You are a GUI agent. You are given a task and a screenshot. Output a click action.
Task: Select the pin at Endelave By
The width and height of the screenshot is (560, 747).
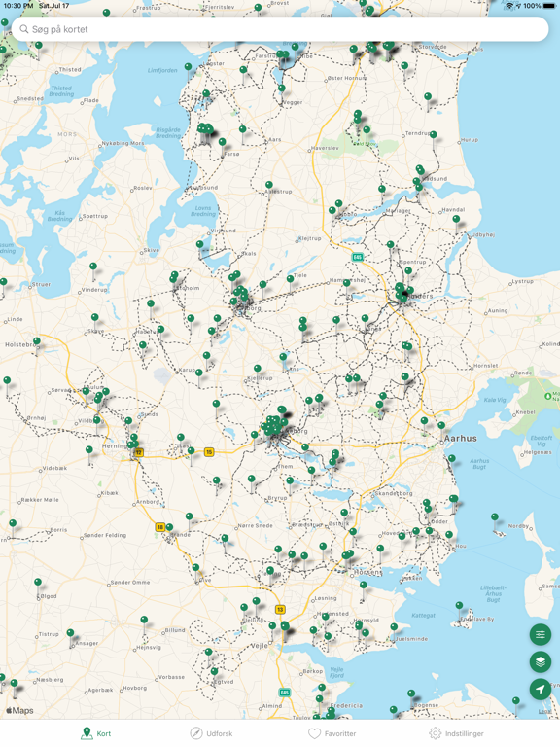click(459, 606)
